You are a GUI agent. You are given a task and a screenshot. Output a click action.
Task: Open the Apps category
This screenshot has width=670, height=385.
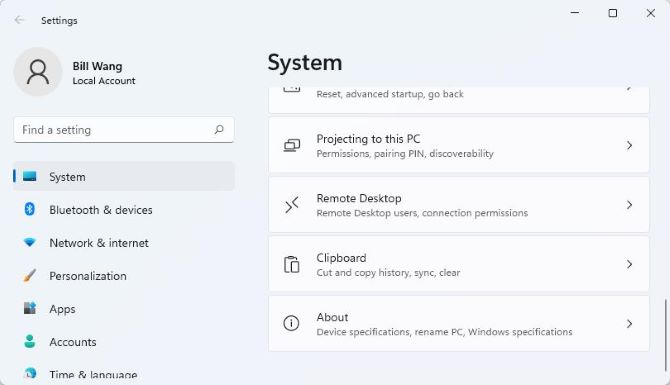point(124,309)
